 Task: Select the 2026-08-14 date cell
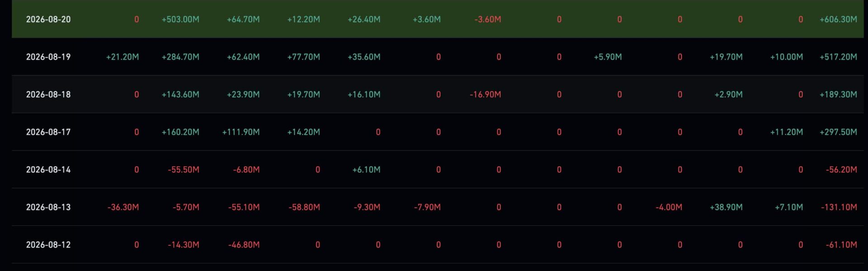(x=48, y=169)
